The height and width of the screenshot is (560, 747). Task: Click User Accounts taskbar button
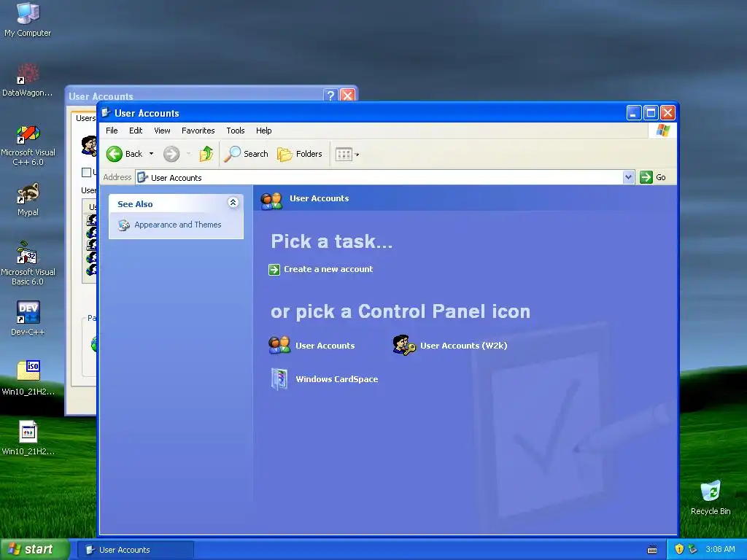coord(136,550)
